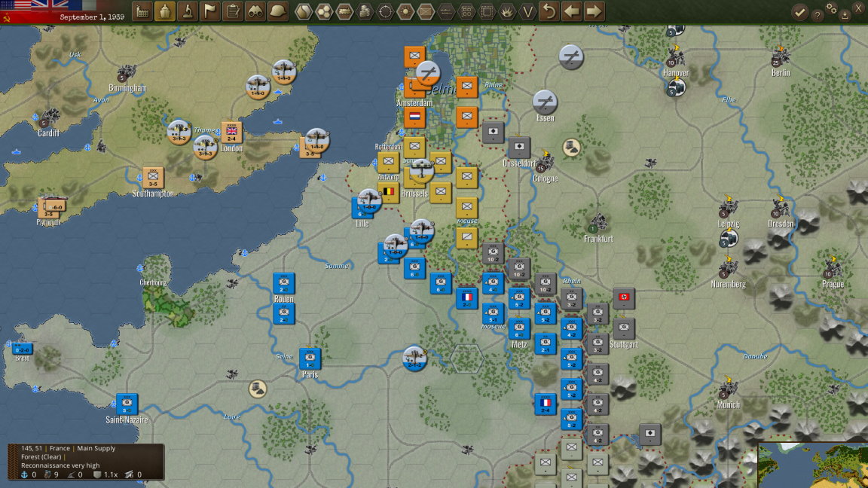868x488 pixels.
Task: Select the army unit at Southampton
Action: coord(153,178)
